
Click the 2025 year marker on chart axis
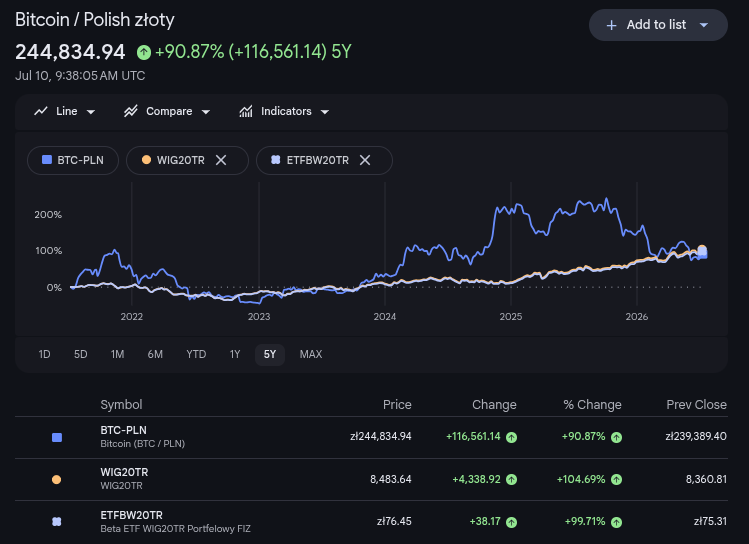511,317
